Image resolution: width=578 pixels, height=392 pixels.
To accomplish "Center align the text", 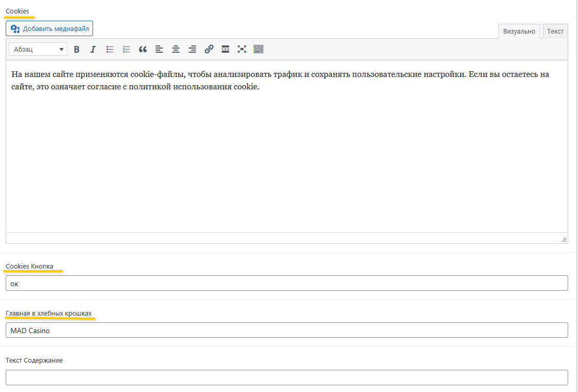I will 176,50.
